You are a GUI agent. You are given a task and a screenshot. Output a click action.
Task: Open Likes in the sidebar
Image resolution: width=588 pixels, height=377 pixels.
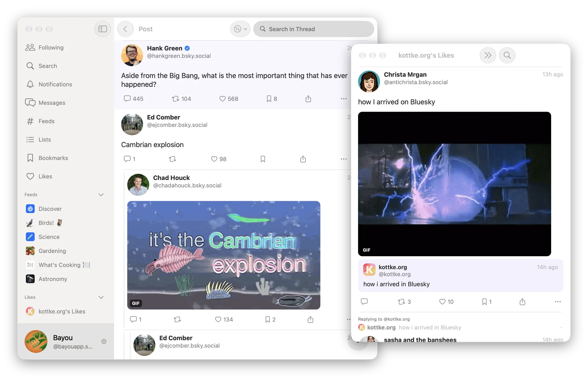pyautogui.click(x=39, y=176)
